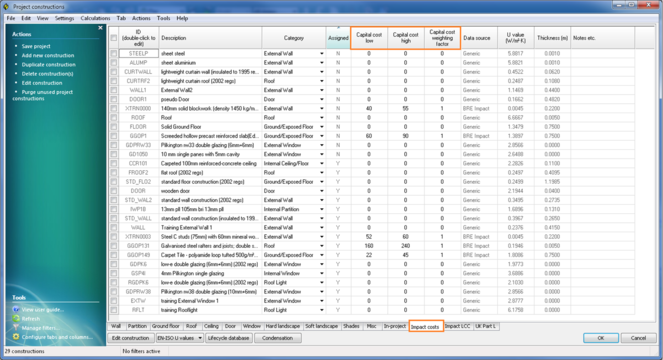This screenshot has height=360, width=663.
Task: Click the View user guide help icon
Action: point(16,310)
